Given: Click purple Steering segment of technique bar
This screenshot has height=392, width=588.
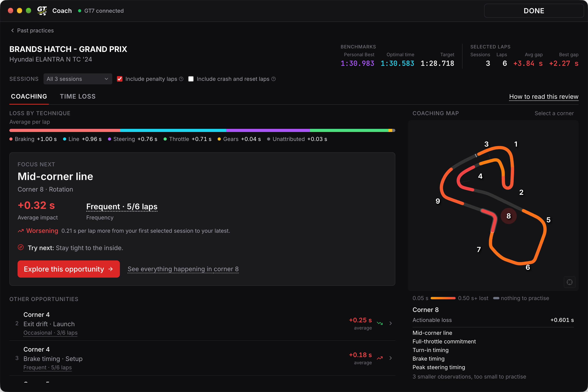Looking at the screenshot, I should coord(268,130).
